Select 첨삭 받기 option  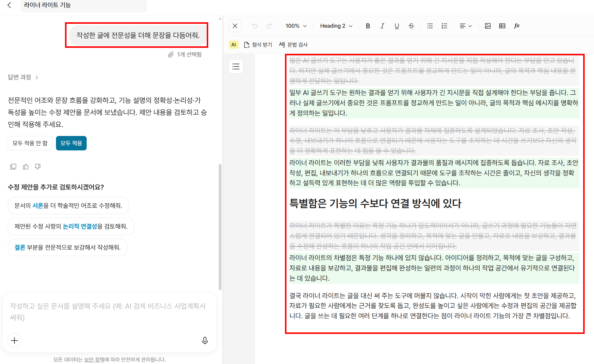258,45
